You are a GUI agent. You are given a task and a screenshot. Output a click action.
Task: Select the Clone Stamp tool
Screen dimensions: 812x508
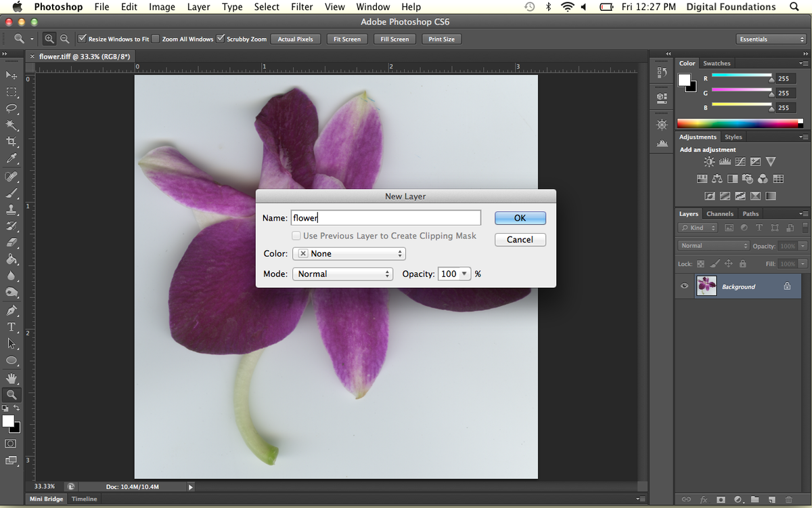pyautogui.click(x=12, y=209)
